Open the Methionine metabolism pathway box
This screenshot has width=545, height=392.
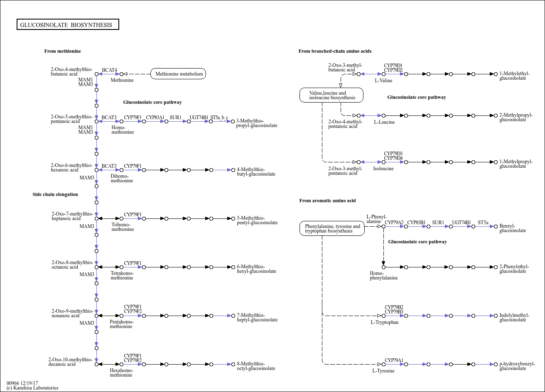pos(178,74)
